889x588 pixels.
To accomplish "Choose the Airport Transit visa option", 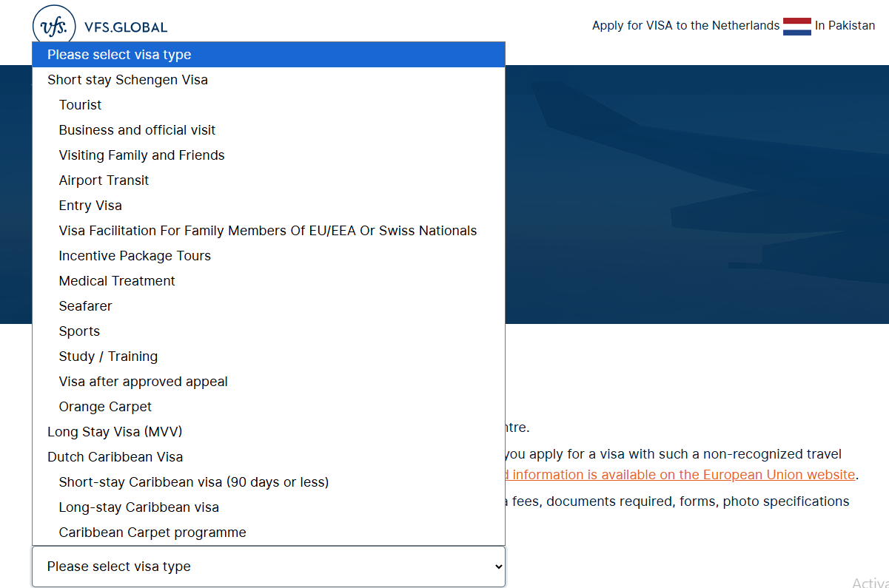I will pyautogui.click(x=269, y=180).
